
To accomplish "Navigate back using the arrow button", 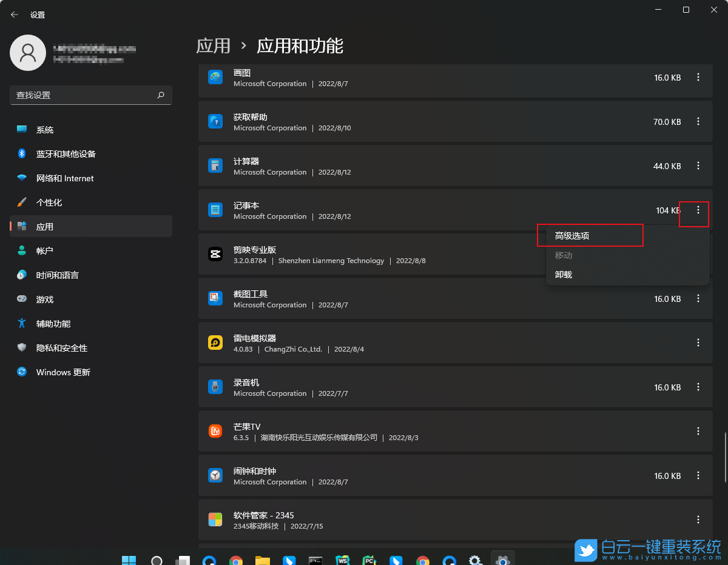I will pos(14,14).
